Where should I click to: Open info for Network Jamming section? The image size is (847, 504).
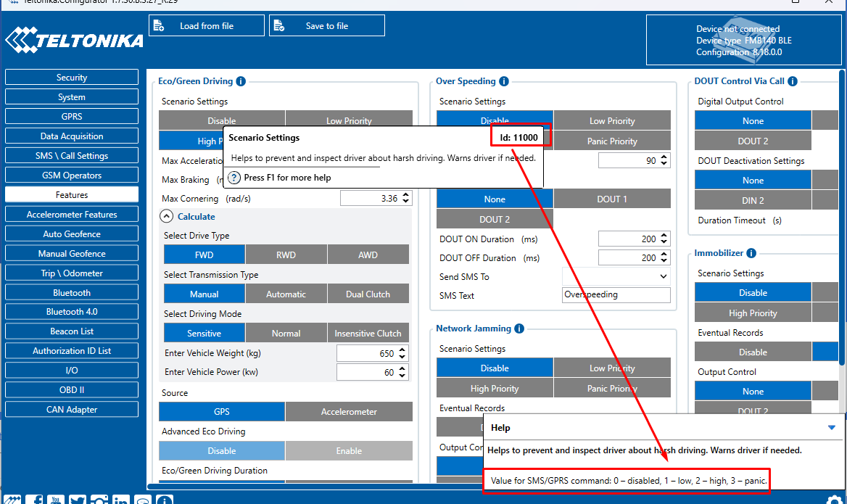(519, 329)
